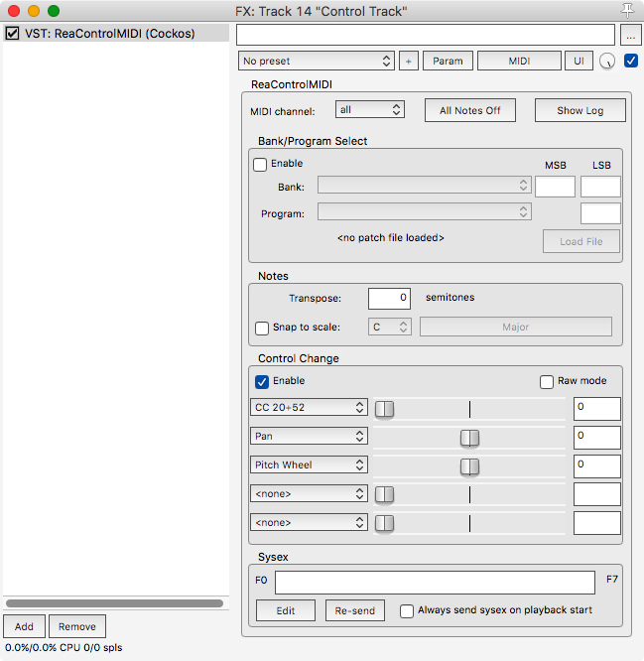Click the plus preset button
The height and width of the screenshot is (661, 644).
tap(409, 61)
